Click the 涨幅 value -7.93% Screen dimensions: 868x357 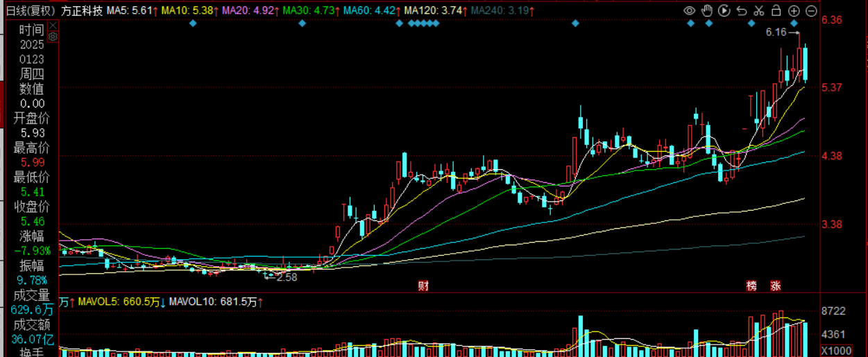click(x=31, y=251)
